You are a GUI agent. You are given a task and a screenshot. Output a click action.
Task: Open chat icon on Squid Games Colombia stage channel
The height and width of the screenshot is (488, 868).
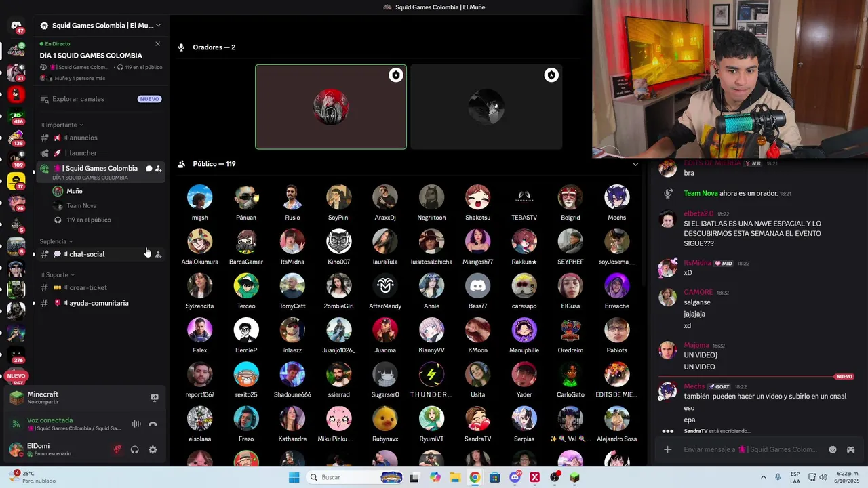coord(149,169)
